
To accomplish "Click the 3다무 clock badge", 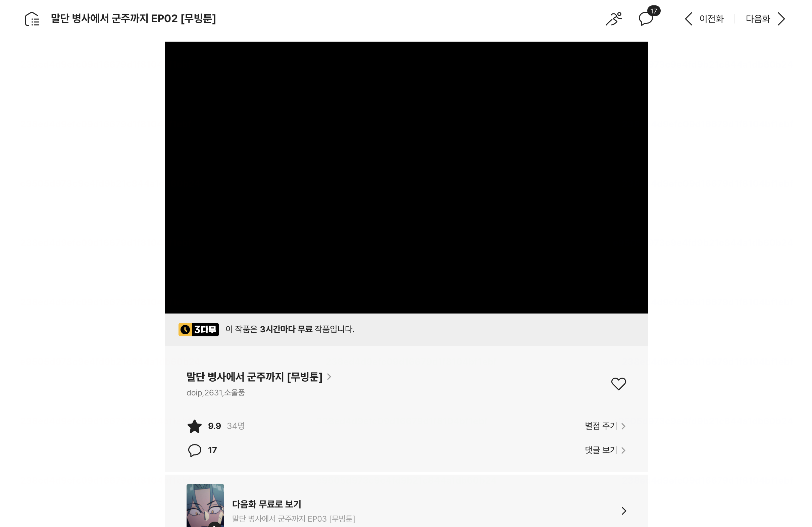I will pyautogui.click(x=199, y=329).
